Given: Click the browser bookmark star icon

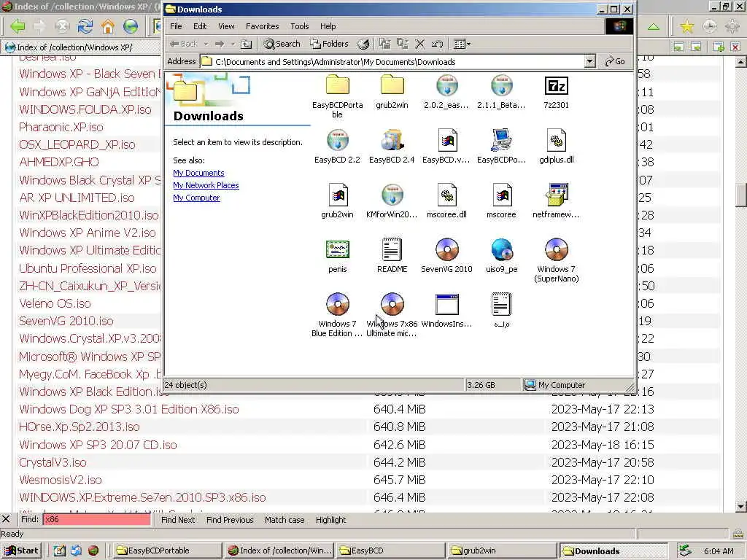Looking at the screenshot, I should click(x=686, y=26).
